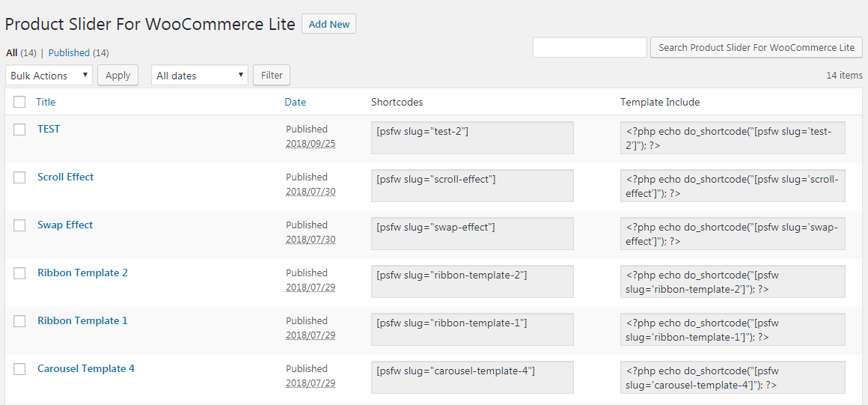Click the Apply button
The height and width of the screenshot is (405, 868).
click(118, 76)
